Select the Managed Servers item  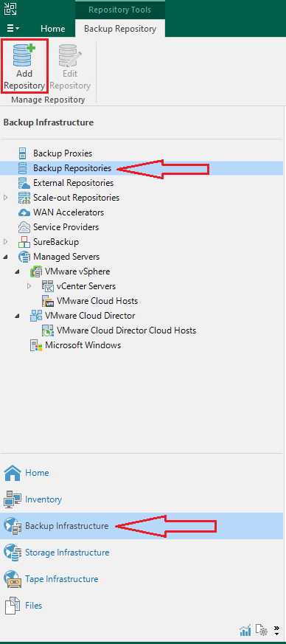[x=66, y=257]
